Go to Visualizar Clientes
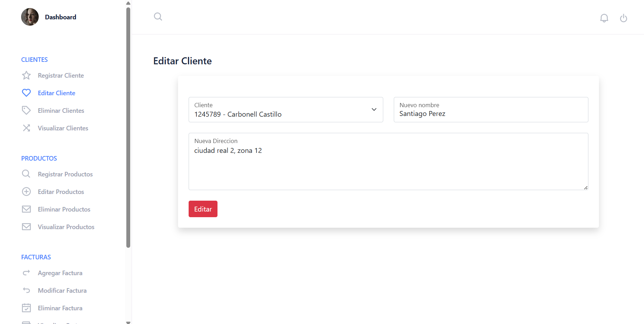 [x=63, y=128]
